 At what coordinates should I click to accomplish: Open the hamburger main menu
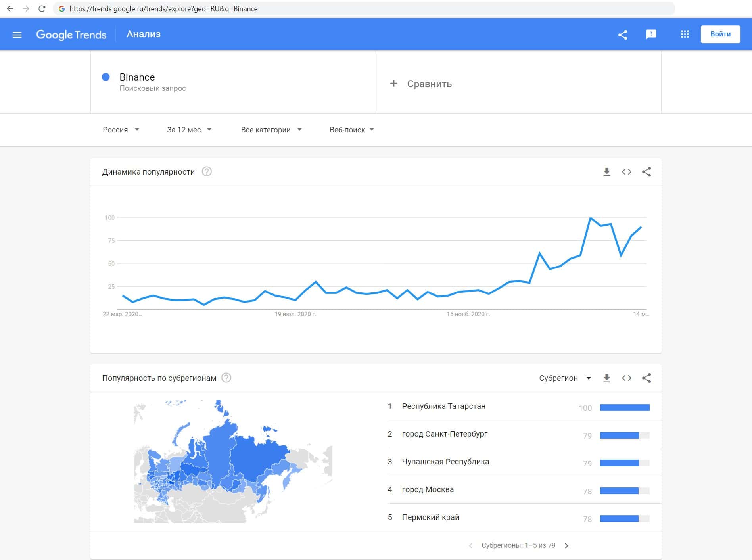coord(17,35)
